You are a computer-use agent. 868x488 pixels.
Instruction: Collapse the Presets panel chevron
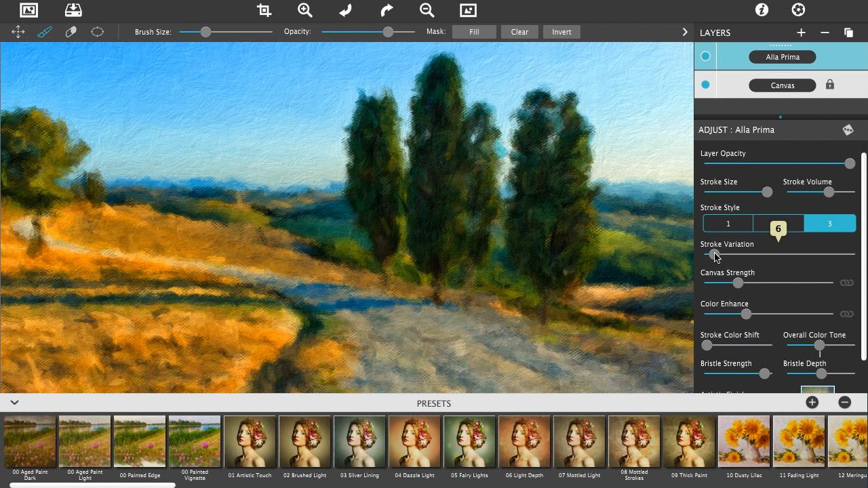click(14, 403)
